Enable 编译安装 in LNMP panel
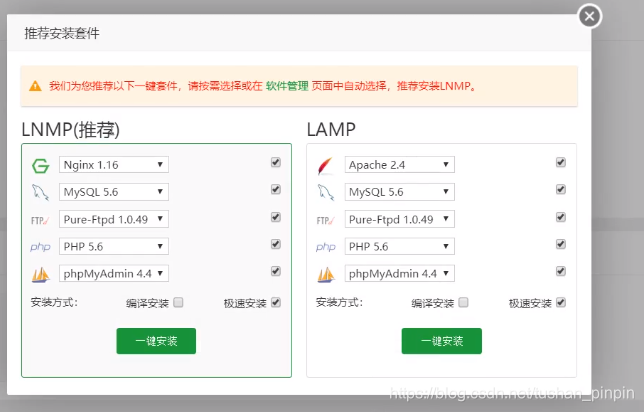The width and height of the screenshot is (644, 412). click(178, 303)
